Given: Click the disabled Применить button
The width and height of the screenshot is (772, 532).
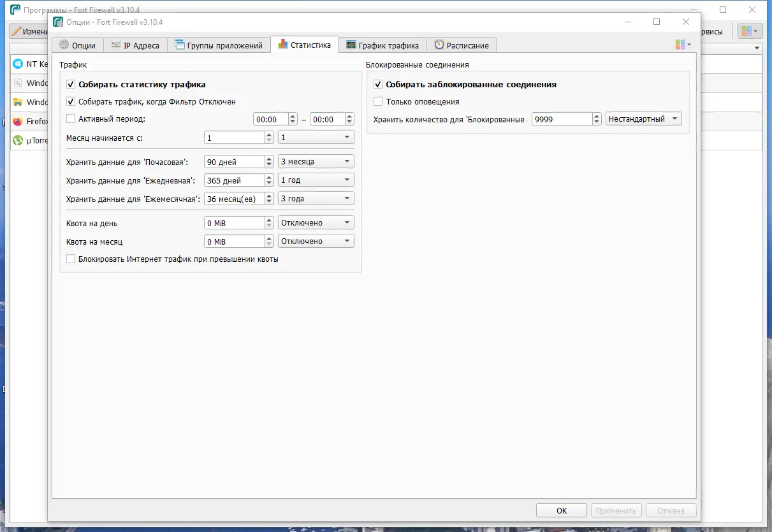Looking at the screenshot, I should [x=616, y=510].
